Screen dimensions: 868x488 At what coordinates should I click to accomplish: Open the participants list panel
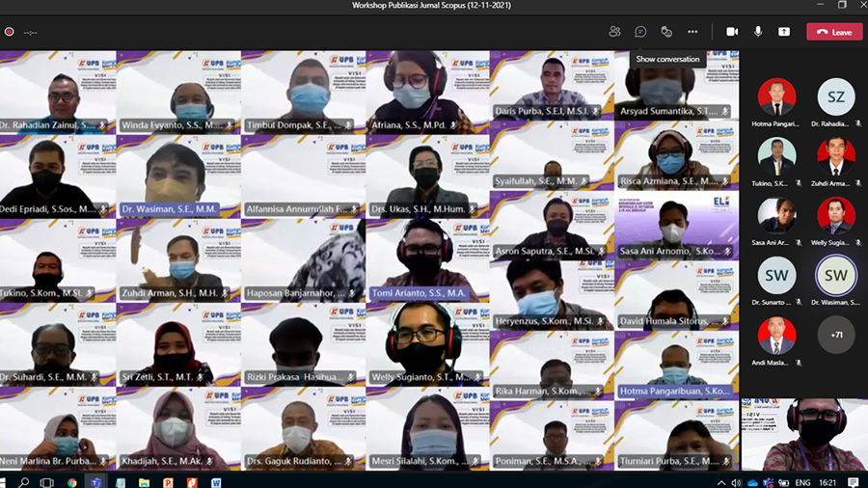click(614, 32)
